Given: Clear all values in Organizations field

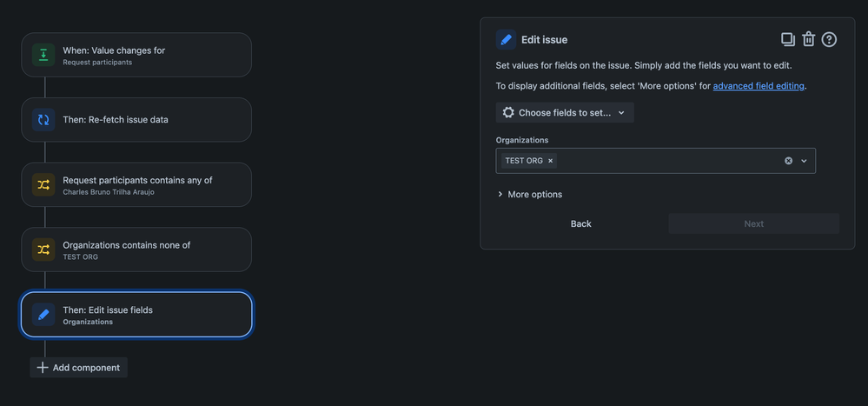Looking at the screenshot, I should (x=789, y=161).
